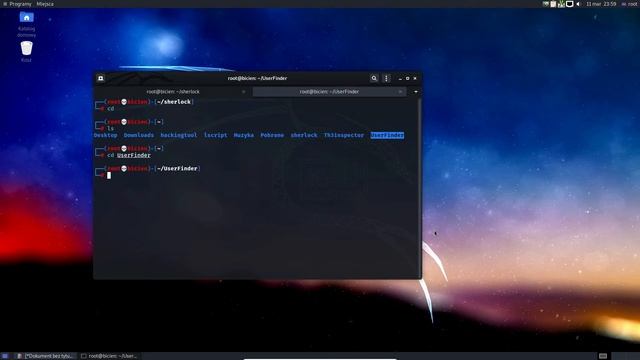Click the highlighted UserFinder directory name
This screenshot has width=640, height=360.
point(387,135)
